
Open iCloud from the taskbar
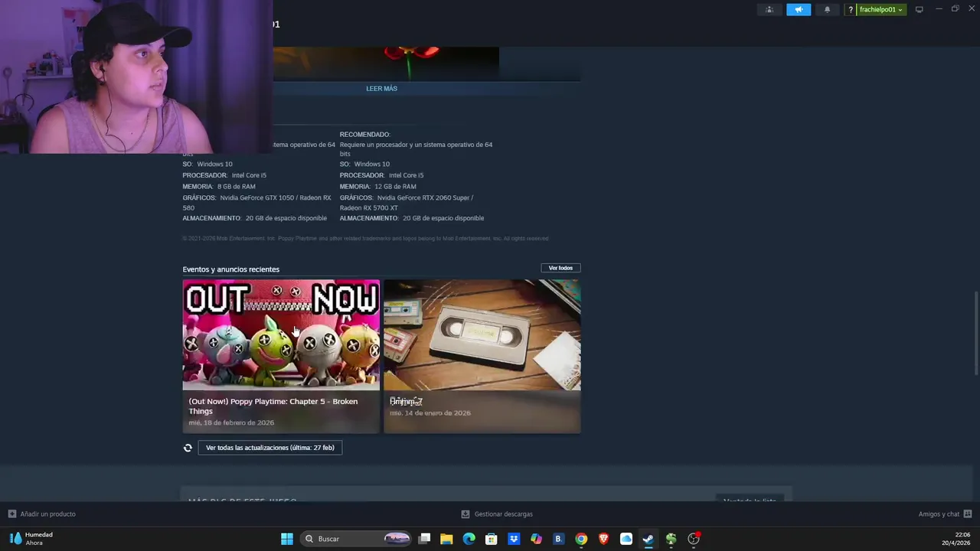tap(626, 539)
